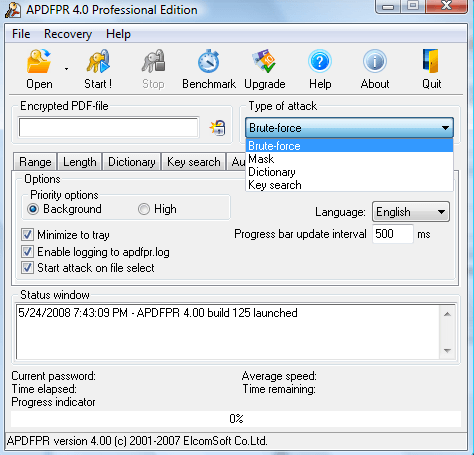Choose Mask from the attack list
Viewport: 474px width, 455px height.
point(349,159)
